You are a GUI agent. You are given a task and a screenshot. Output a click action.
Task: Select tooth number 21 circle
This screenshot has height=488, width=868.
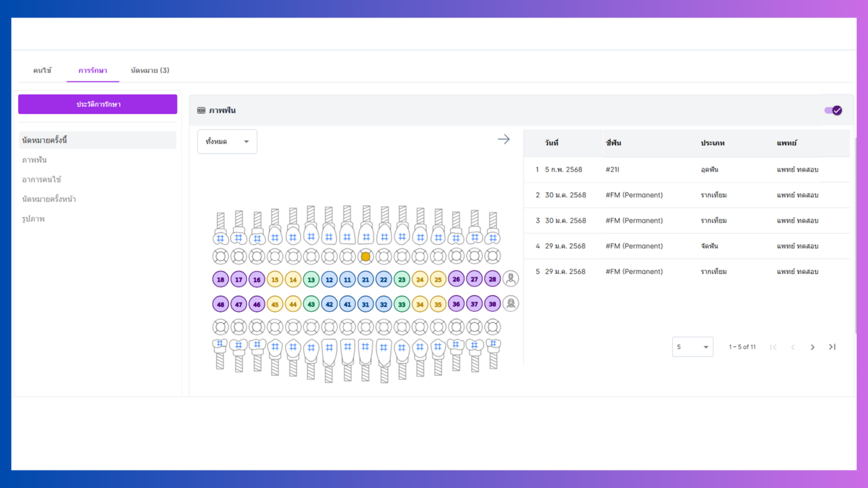[x=366, y=280]
